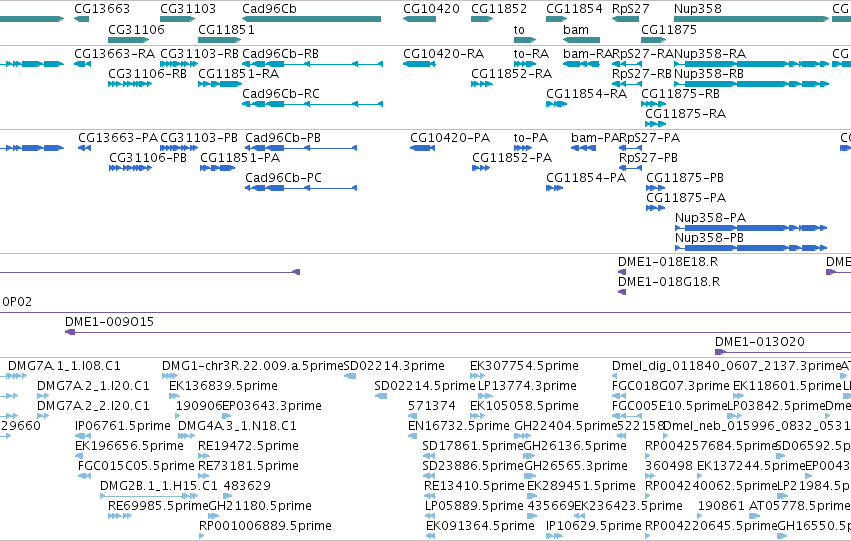Click the bam gene label
The width and height of the screenshot is (851, 541).
coord(576,29)
